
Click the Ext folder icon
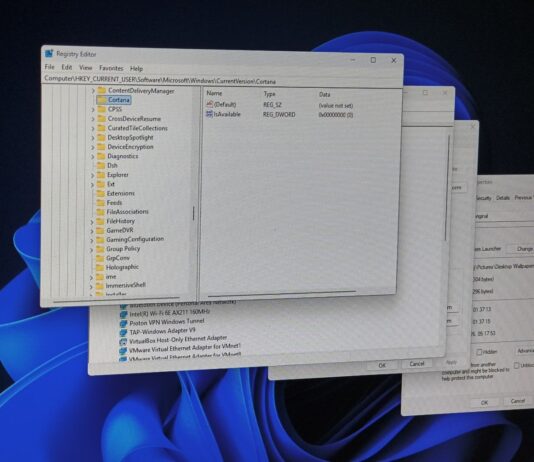coord(101,184)
